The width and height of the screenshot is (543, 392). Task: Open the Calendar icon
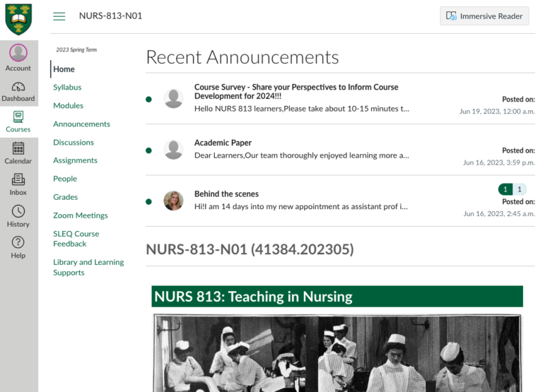tap(18, 148)
